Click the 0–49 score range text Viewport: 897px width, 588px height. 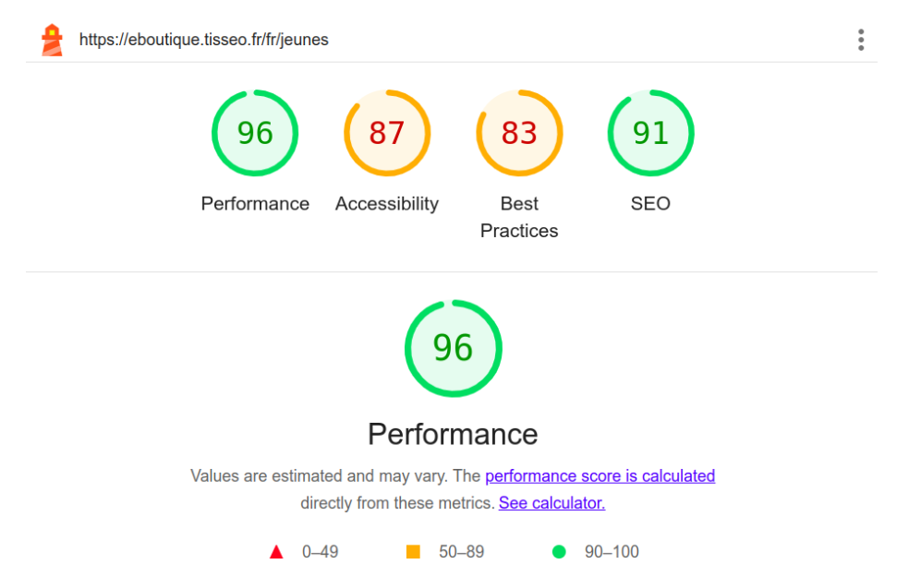[x=321, y=552]
